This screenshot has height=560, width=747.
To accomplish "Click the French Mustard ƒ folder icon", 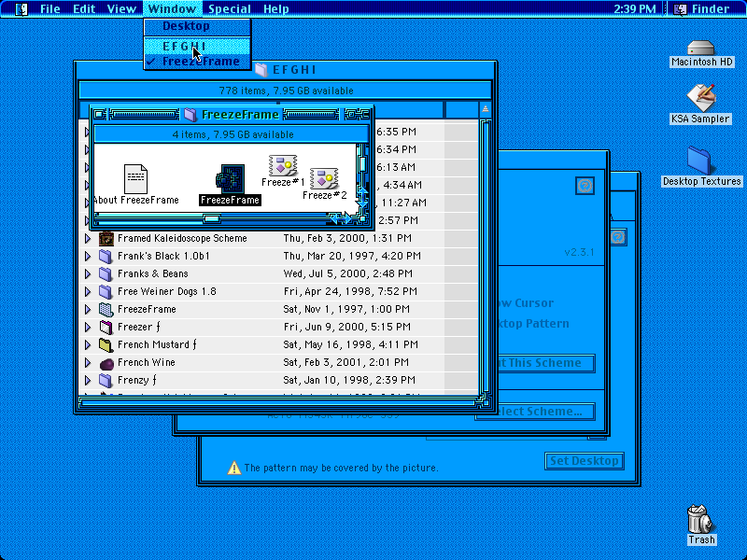I will point(106,344).
